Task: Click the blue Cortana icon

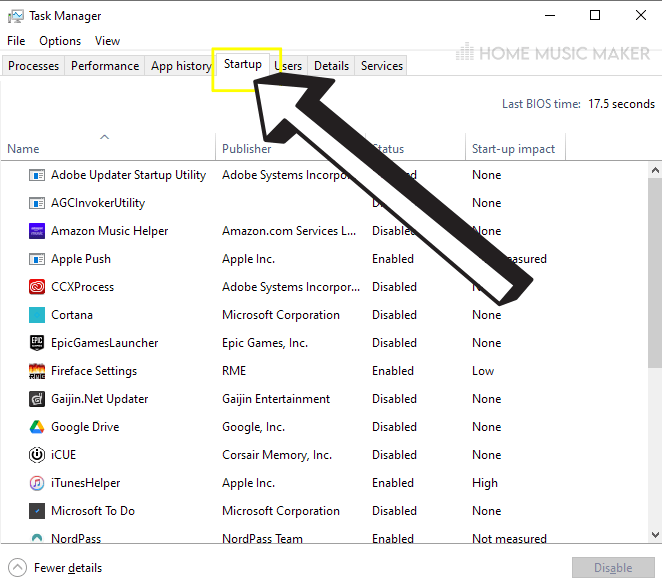Action: point(37,315)
